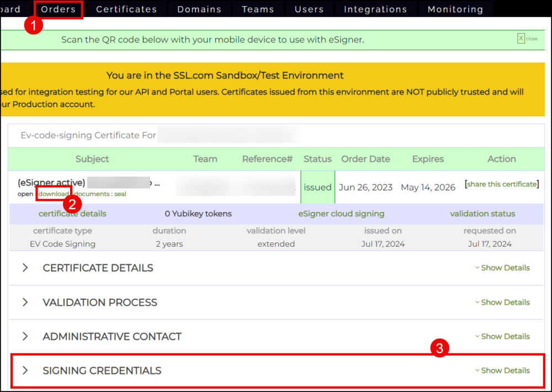Open the certificate details link
This screenshot has width=552, height=392.
[72, 214]
